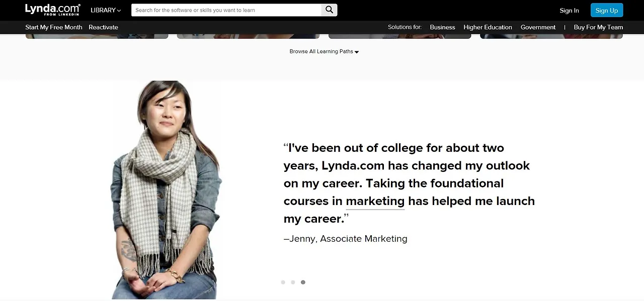This screenshot has height=301, width=644.
Task: Open the LIBRARY dropdown menu
Action: point(106,10)
